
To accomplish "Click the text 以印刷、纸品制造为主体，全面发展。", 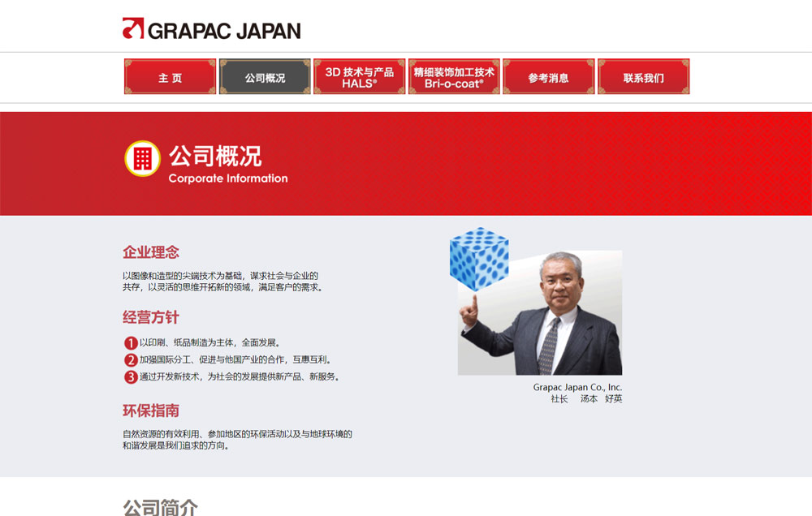I will coord(210,342).
